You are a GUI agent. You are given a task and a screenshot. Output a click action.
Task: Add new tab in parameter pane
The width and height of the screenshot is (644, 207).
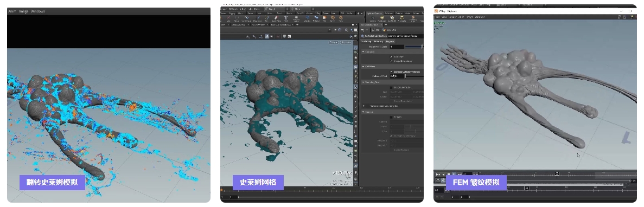click(386, 24)
